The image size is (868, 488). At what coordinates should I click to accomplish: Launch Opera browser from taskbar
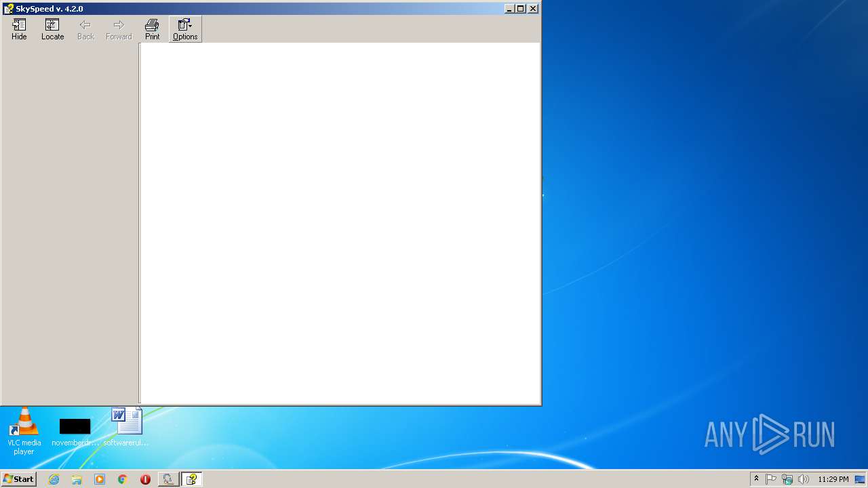(145, 479)
